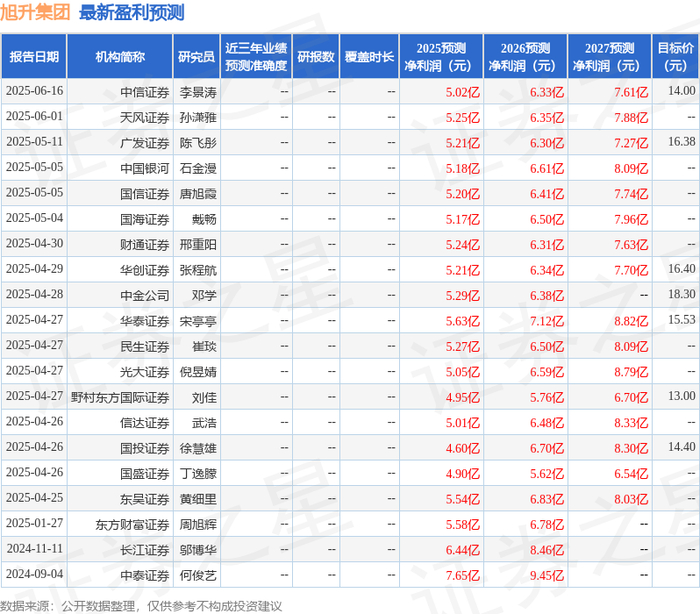Click target price 18.30
The width and height of the screenshot is (700, 614).
[682, 294]
